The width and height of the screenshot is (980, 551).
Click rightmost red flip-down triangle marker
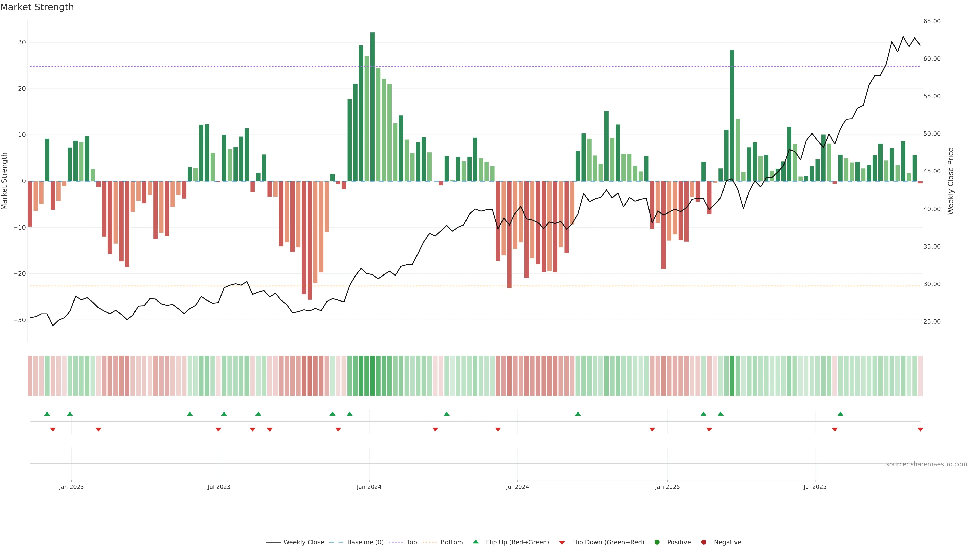click(x=920, y=429)
